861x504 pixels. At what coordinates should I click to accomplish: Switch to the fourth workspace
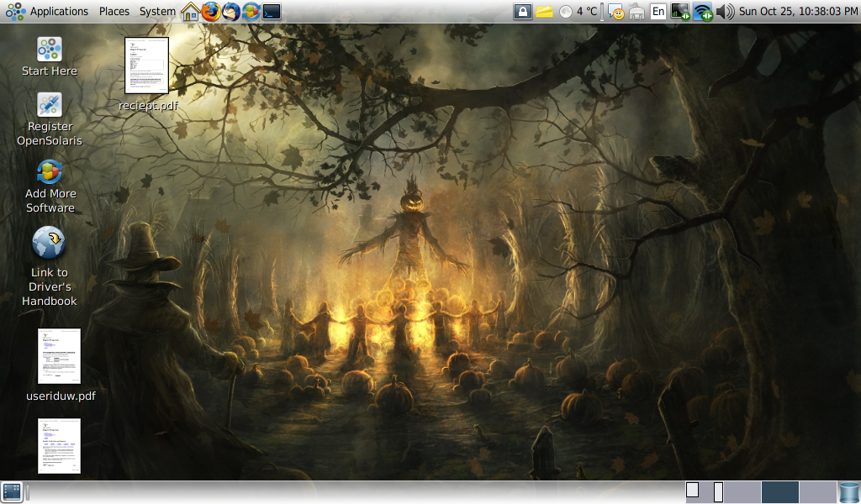click(817, 492)
